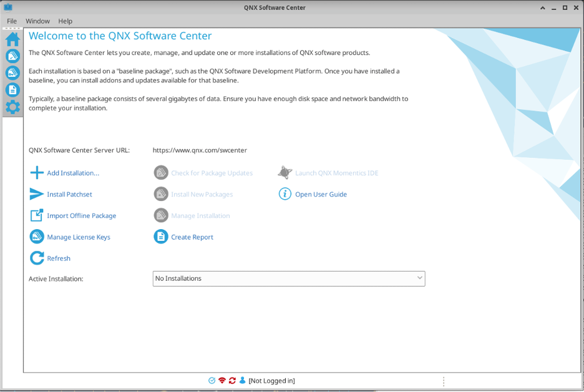Click the Open User Guide info icon

point(285,194)
